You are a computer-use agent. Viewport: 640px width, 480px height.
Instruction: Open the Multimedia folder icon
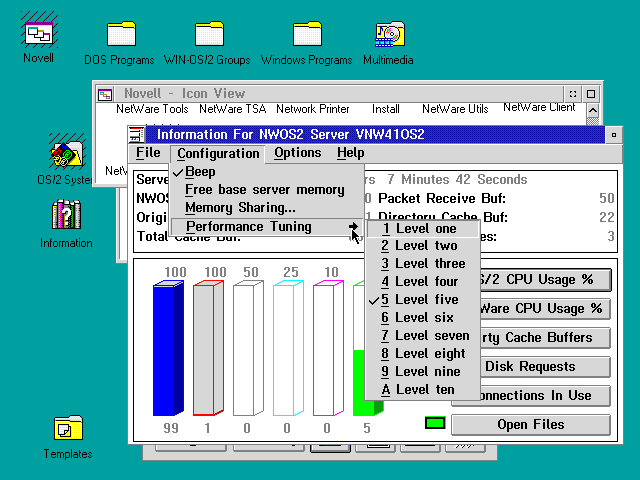point(389,33)
